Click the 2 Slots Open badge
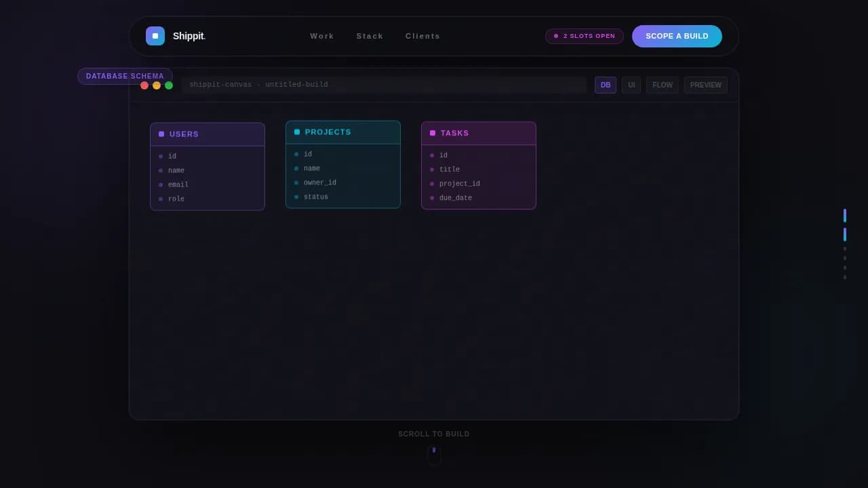The image size is (868, 488). pos(585,36)
